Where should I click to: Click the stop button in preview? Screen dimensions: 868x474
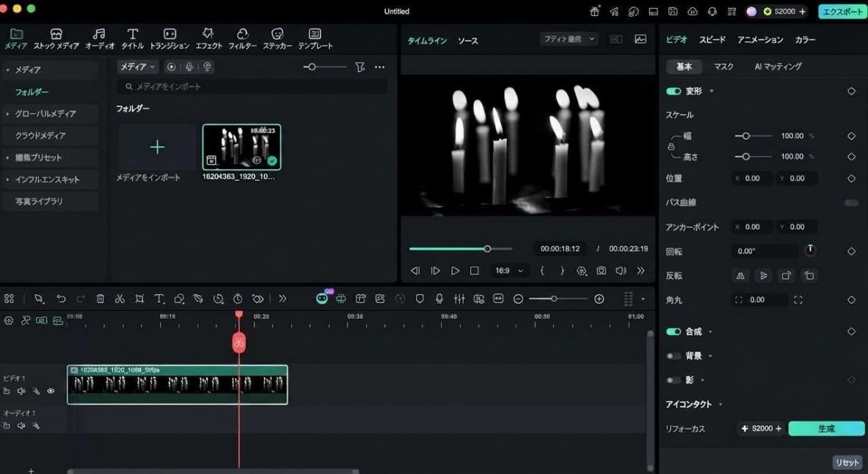click(x=474, y=270)
